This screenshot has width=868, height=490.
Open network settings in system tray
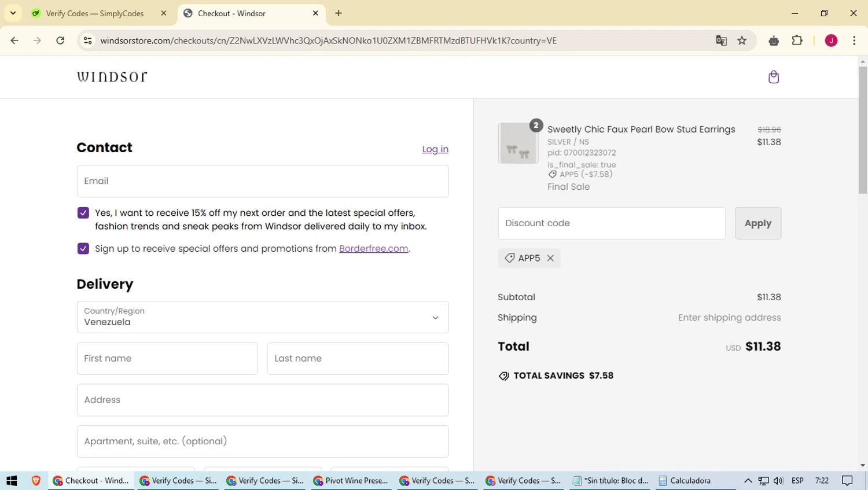click(x=763, y=481)
